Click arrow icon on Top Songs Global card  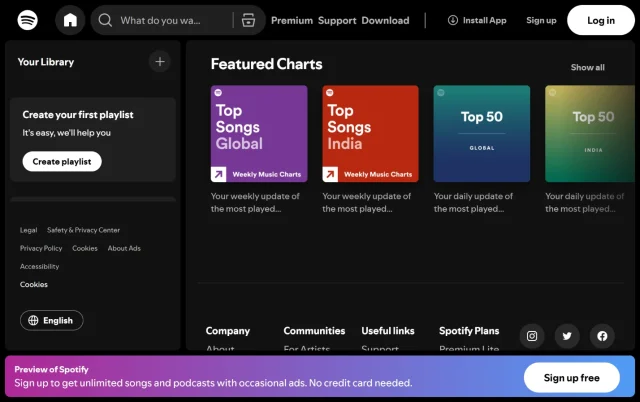point(218,174)
